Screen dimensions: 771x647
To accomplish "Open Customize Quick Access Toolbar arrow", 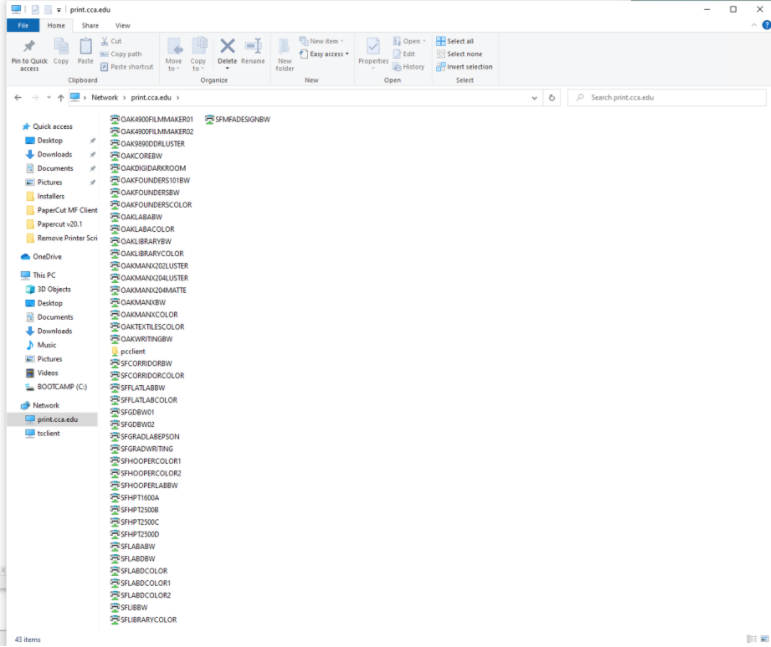I will [59, 10].
